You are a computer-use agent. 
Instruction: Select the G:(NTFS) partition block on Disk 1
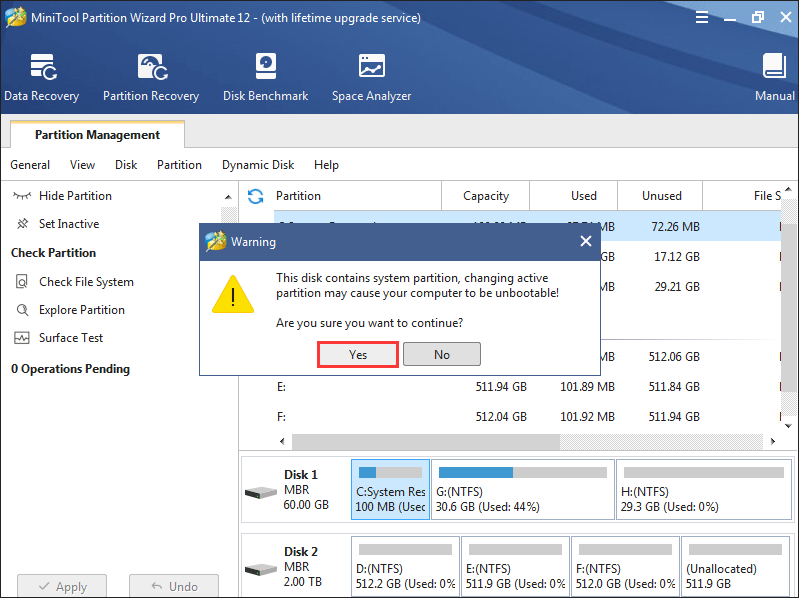point(522,490)
